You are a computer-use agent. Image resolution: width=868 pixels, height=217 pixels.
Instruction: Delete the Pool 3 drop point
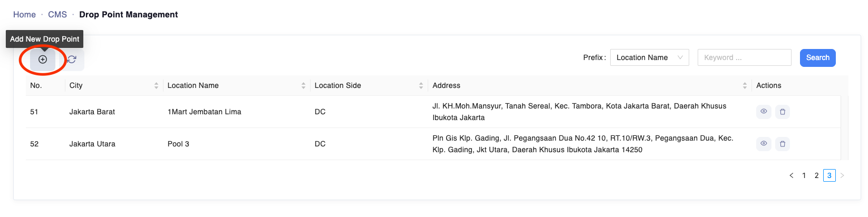coord(783,144)
